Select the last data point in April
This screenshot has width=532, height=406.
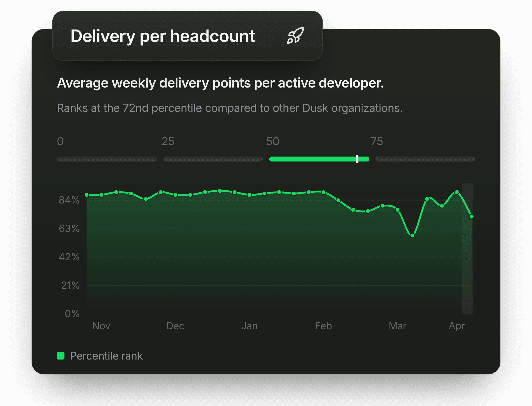[471, 217]
